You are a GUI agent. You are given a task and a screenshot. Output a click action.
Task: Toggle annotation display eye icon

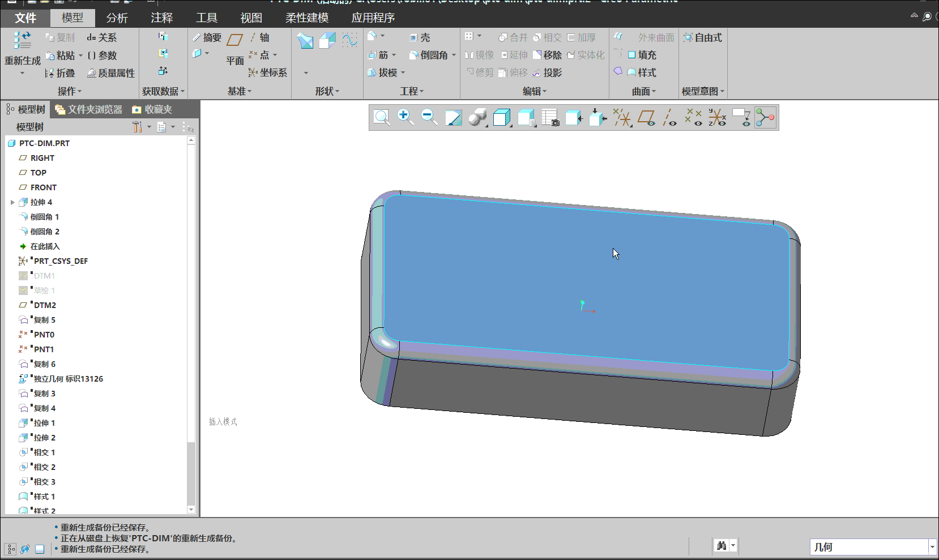coord(741,118)
